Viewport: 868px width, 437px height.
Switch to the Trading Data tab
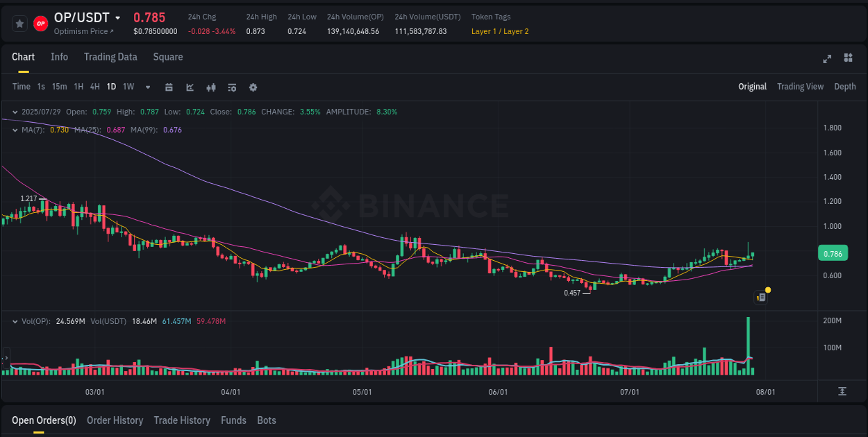point(110,57)
